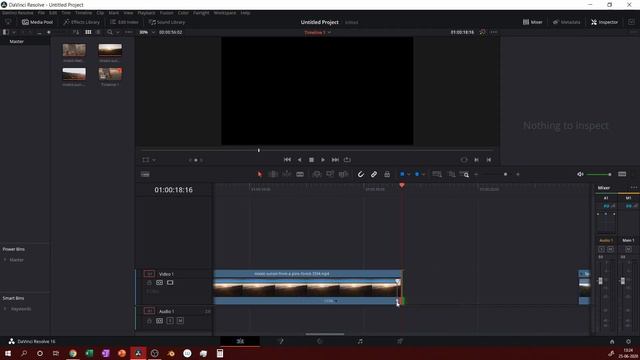Click the loop playback icon
The height and width of the screenshot is (360, 640).
click(x=347, y=160)
